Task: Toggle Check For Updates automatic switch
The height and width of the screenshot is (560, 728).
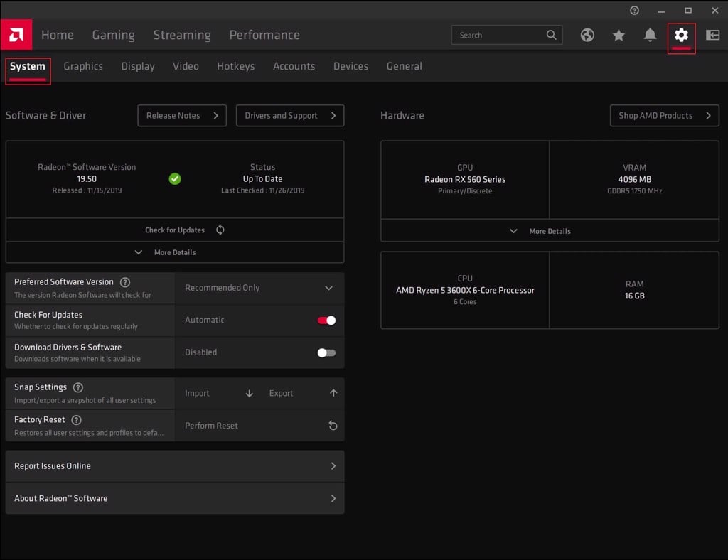Action: coord(326,320)
